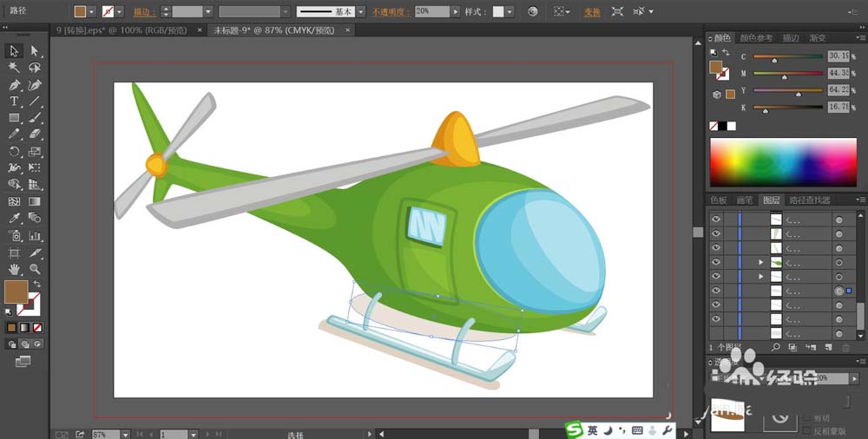
Task: Select the Zoom magnifier tool
Action: point(35,270)
